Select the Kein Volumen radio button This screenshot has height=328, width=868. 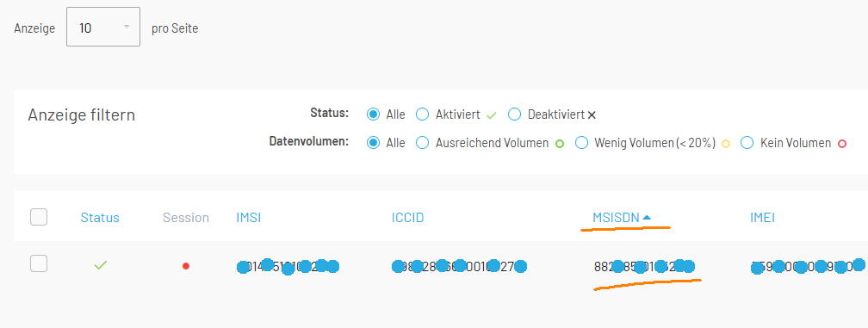point(747,143)
